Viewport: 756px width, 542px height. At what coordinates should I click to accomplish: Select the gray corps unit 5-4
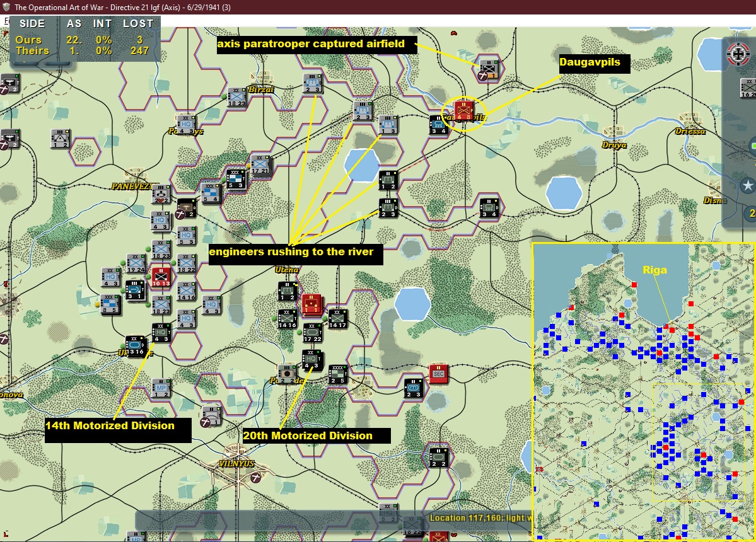tap(211, 193)
